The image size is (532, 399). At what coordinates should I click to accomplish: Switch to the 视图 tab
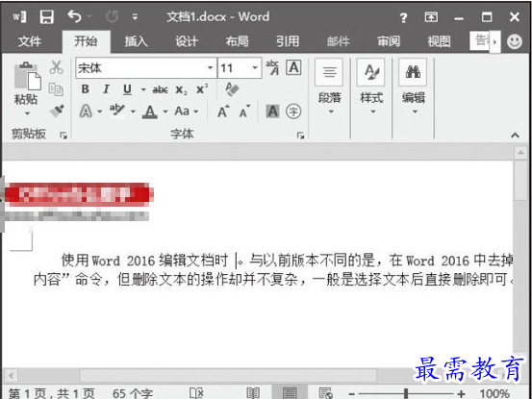coord(439,41)
